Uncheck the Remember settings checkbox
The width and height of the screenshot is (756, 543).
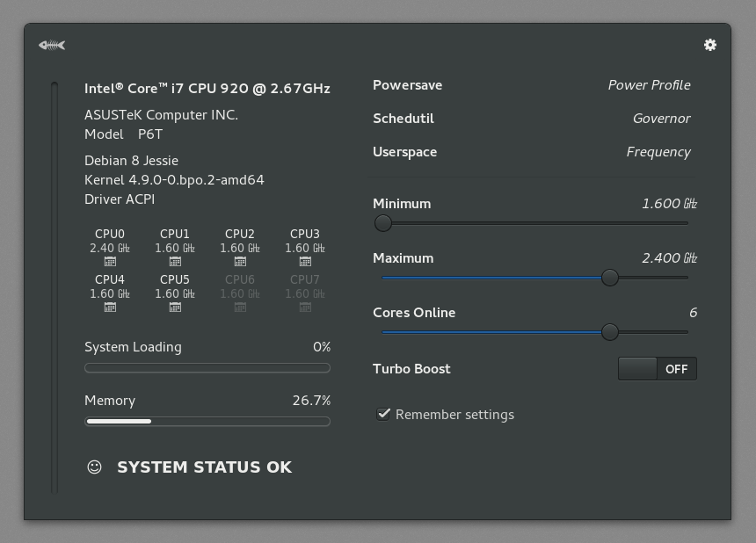[x=383, y=414]
